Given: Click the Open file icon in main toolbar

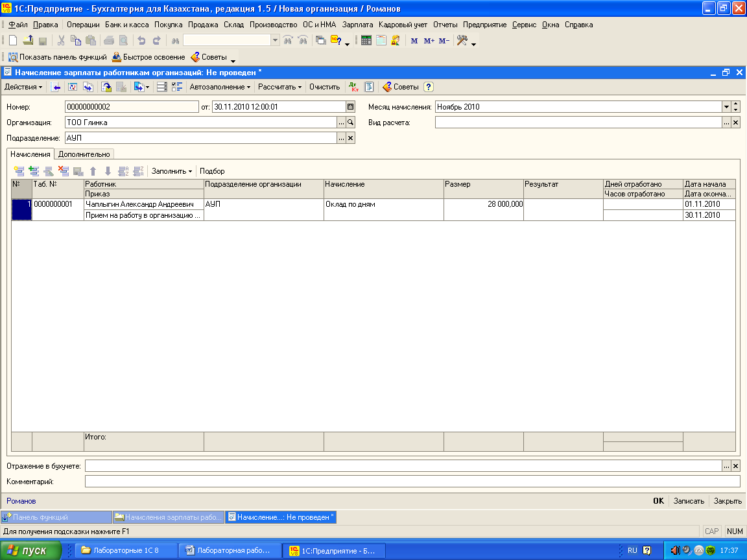Looking at the screenshot, I should point(28,41).
